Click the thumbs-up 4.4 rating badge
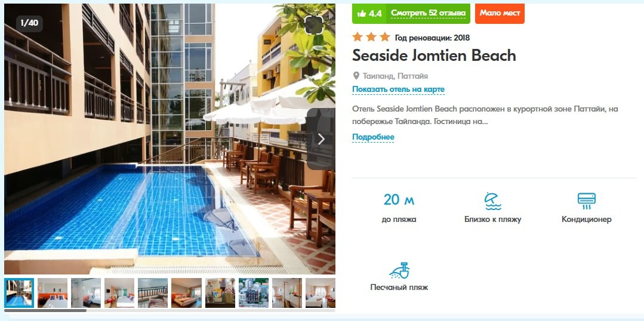644x321 pixels. (369, 13)
